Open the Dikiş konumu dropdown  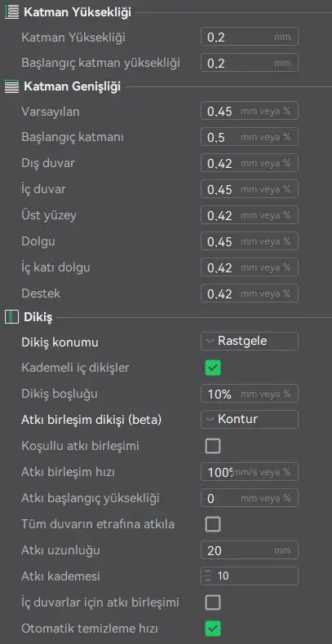[250, 341]
